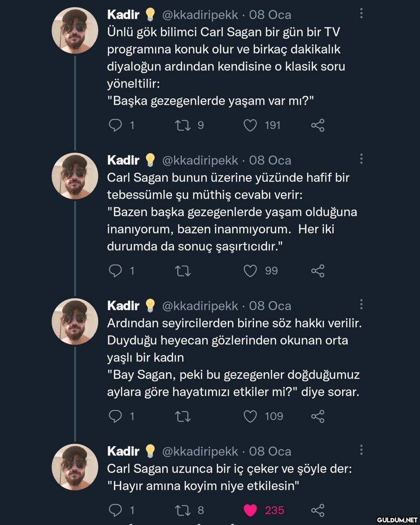The width and height of the screenshot is (420, 525).
Task: Retweet the first tweet with 9 retweets
Action: click(182, 126)
